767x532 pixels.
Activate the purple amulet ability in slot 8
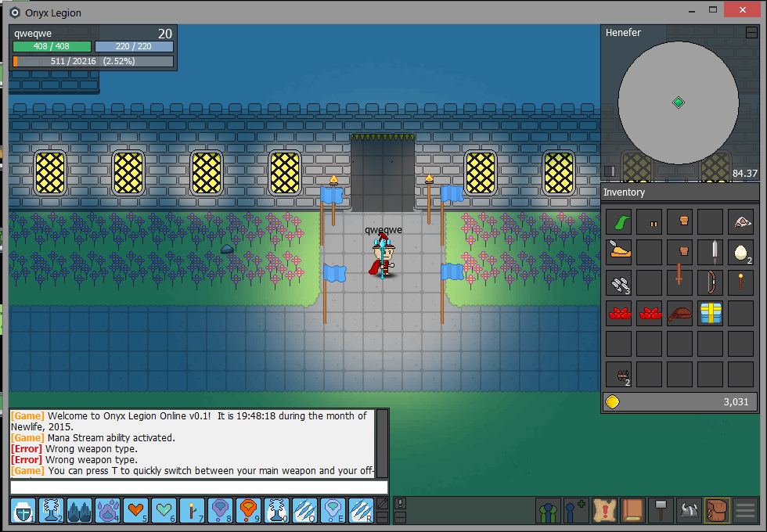220,510
